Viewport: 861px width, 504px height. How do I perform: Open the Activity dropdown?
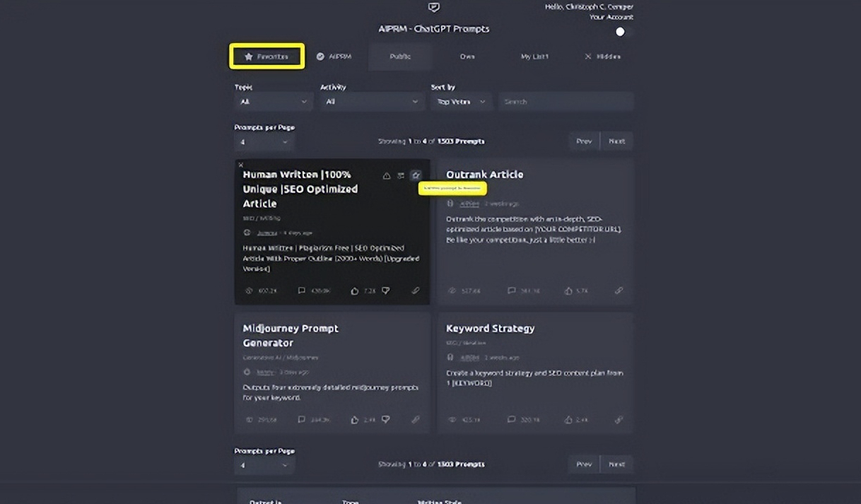371,102
